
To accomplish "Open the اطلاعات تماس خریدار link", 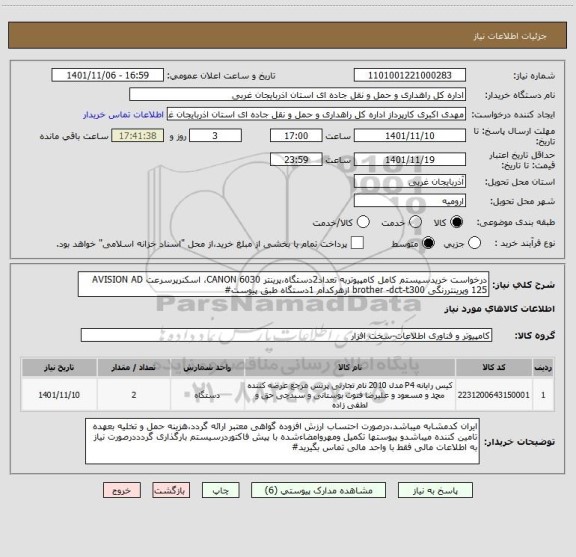I will click(x=123, y=115).
